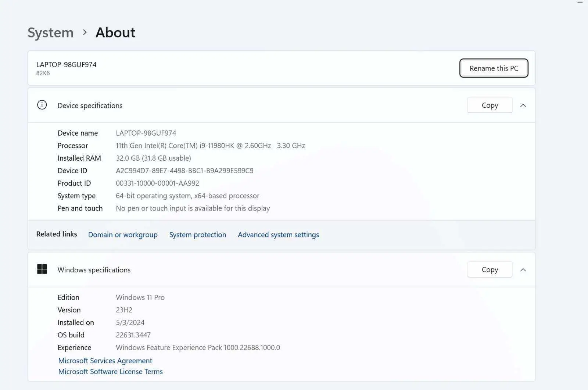Viewport: 588px width, 390px height.
Task: Go back to System in breadcrumb
Action: coord(51,33)
